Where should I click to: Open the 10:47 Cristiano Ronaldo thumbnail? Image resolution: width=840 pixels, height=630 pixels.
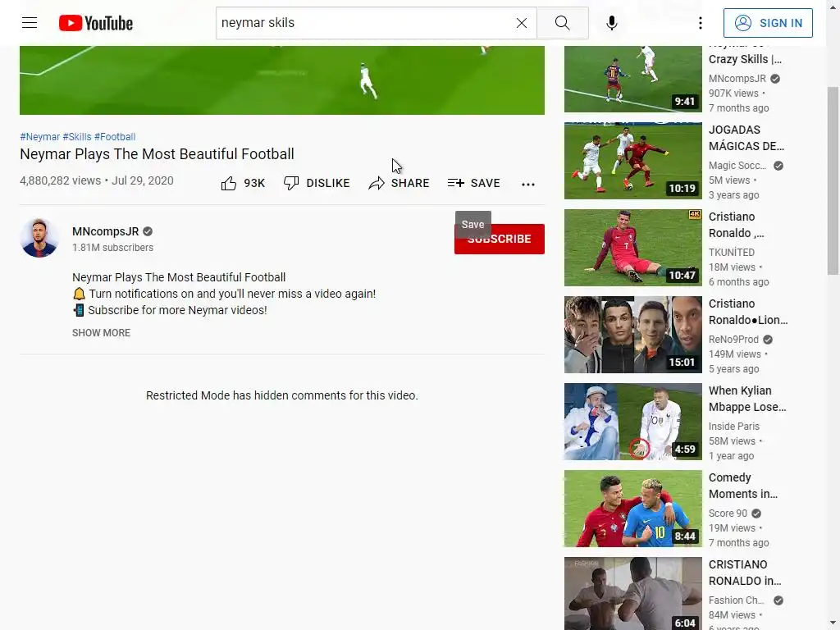tap(632, 248)
